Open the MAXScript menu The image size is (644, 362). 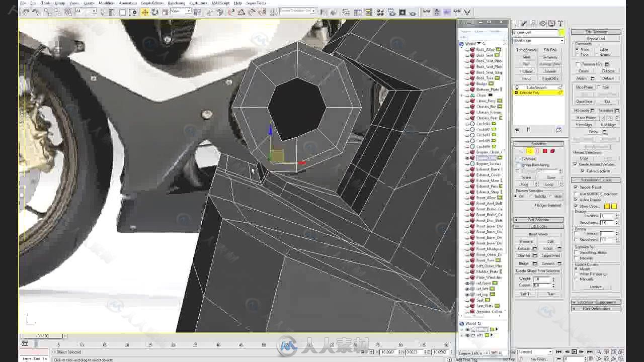coord(221,3)
